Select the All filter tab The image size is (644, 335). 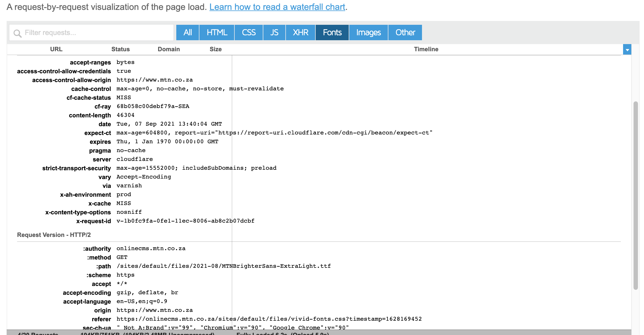[188, 33]
